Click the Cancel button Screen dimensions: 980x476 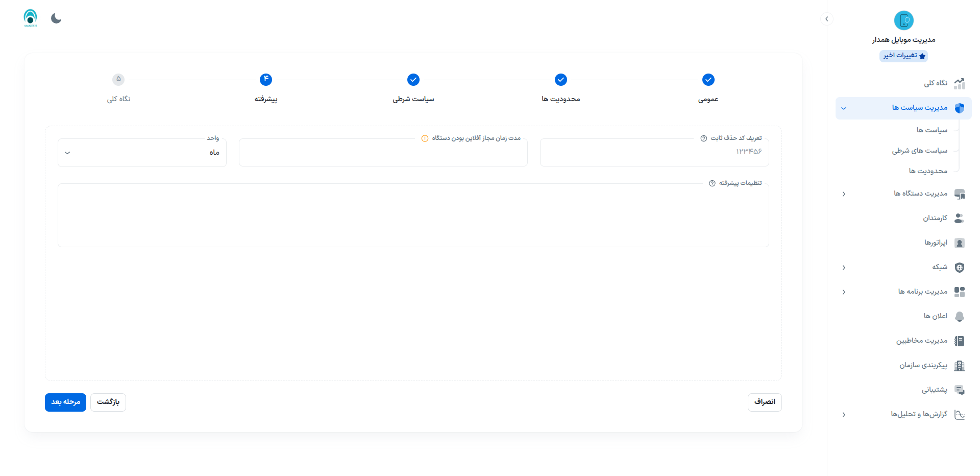click(764, 402)
